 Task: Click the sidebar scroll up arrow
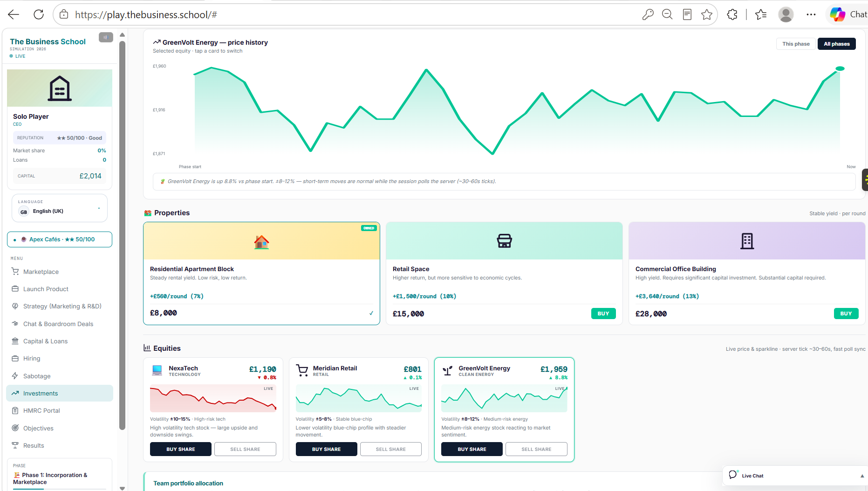click(122, 35)
